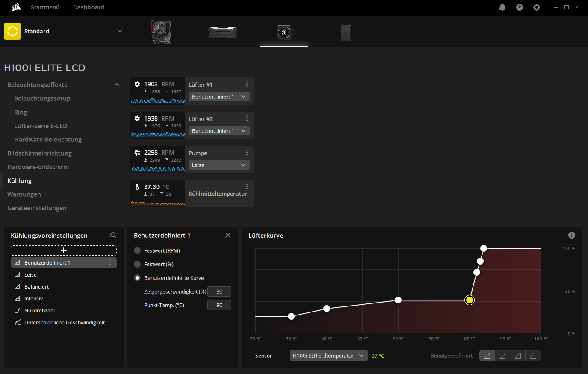Image resolution: width=588 pixels, height=374 pixels.
Task: Select the motherboard device thumbnail
Action: [x=161, y=32]
